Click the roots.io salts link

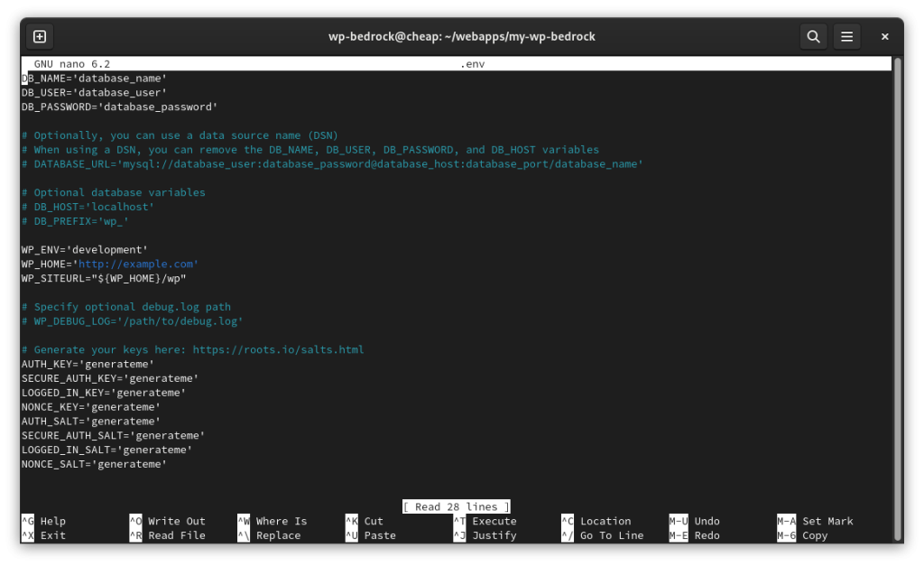pos(278,349)
